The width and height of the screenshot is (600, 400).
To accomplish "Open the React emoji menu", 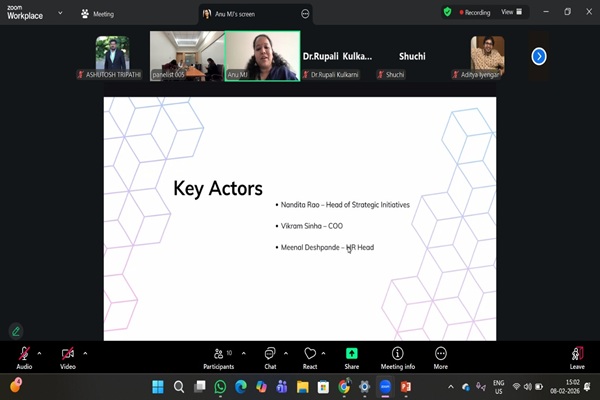I will point(310,357).
